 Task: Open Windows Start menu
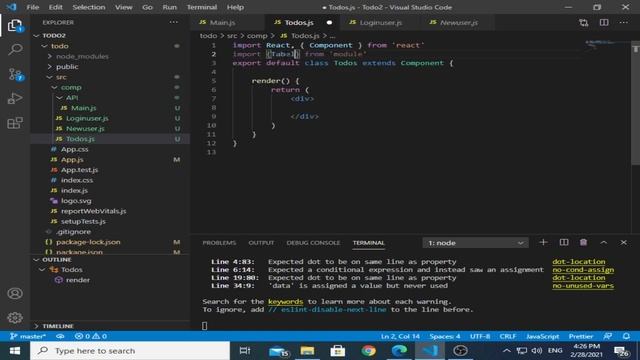pos(15,351)
